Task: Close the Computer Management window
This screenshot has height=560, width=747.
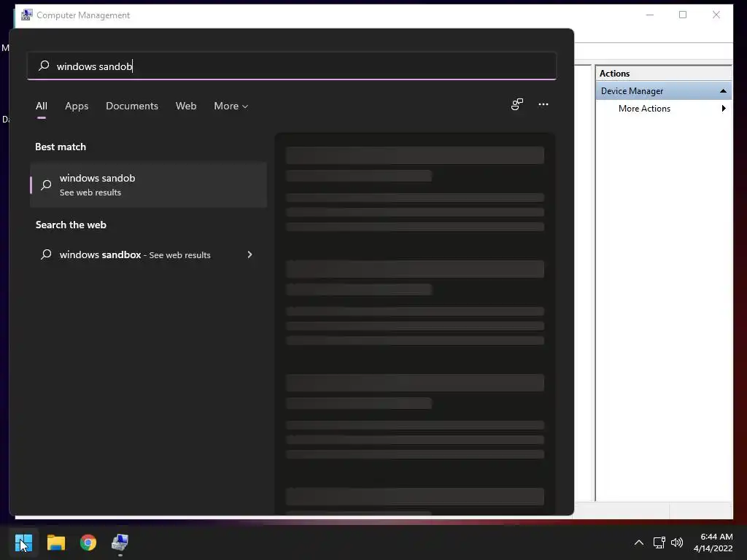Action: (x=716, y=15)
